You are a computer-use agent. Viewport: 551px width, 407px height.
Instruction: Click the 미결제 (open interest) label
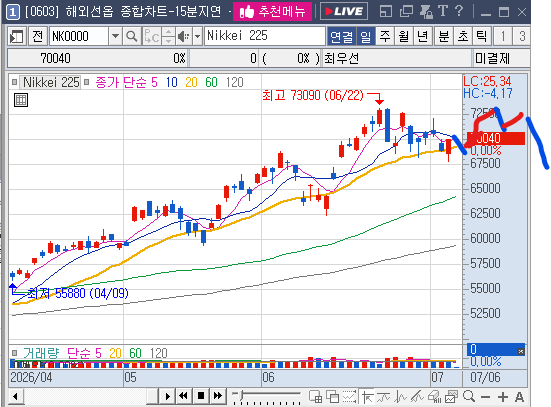492,58
